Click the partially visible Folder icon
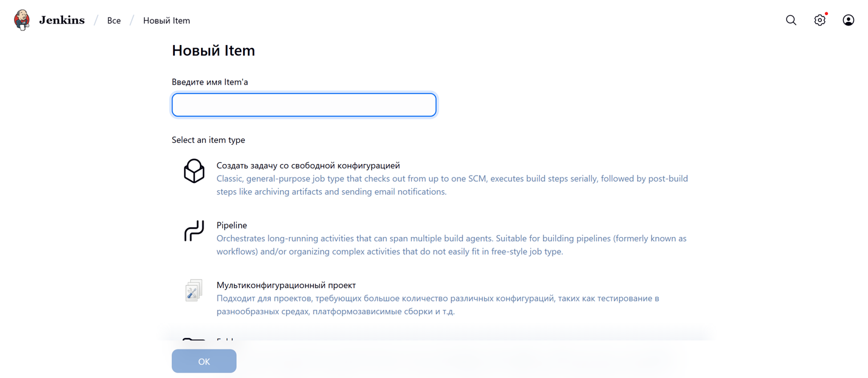Screen dimensions: 868x378 point(194,339)
